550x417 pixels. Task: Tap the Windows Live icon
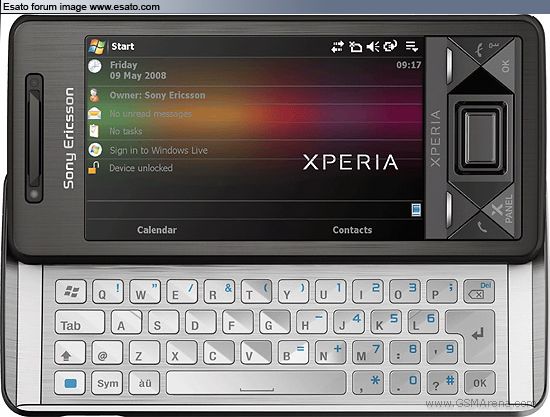(x=95, y=150)
